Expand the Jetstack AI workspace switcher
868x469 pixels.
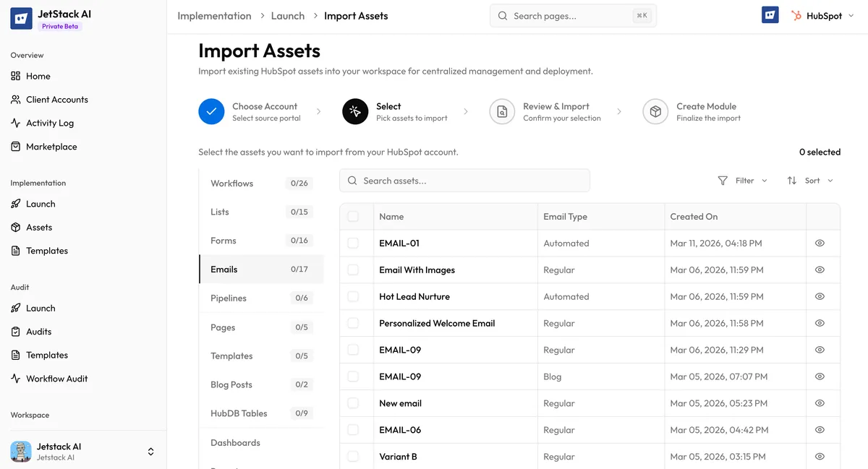click(x=150, y=451)
